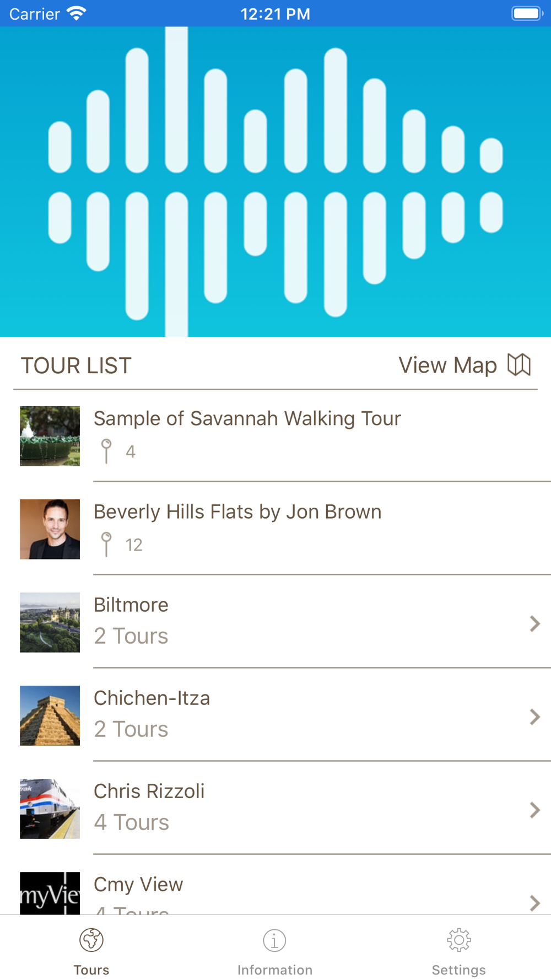Screen dimensions: 551x980
Task: Expand the Chichen-Itza tours chevron
Action: (534, 717)
